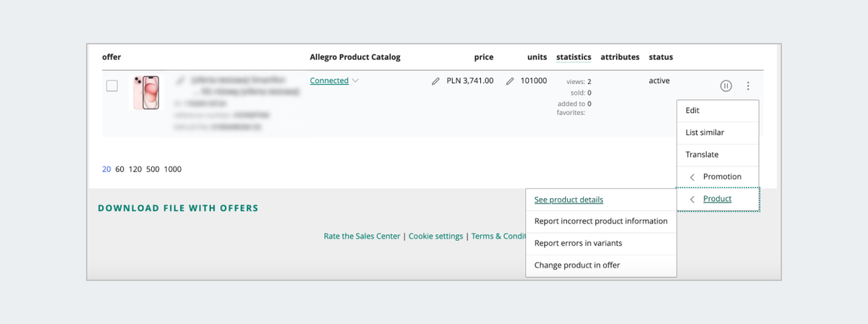Open See product details
Image resolution: width=868 pixels, height=324 pixels.
tap(569, 200)
